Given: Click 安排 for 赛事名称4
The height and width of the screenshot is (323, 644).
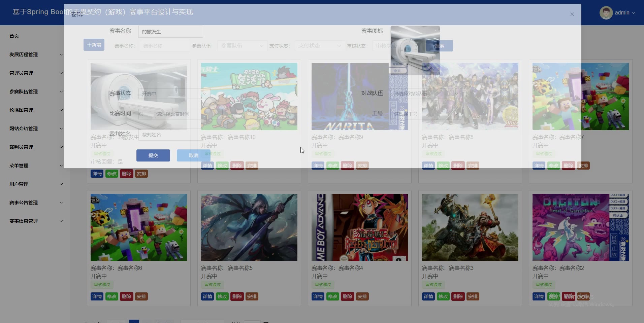Looking at the screenshot, I should [x=362, y=296].
